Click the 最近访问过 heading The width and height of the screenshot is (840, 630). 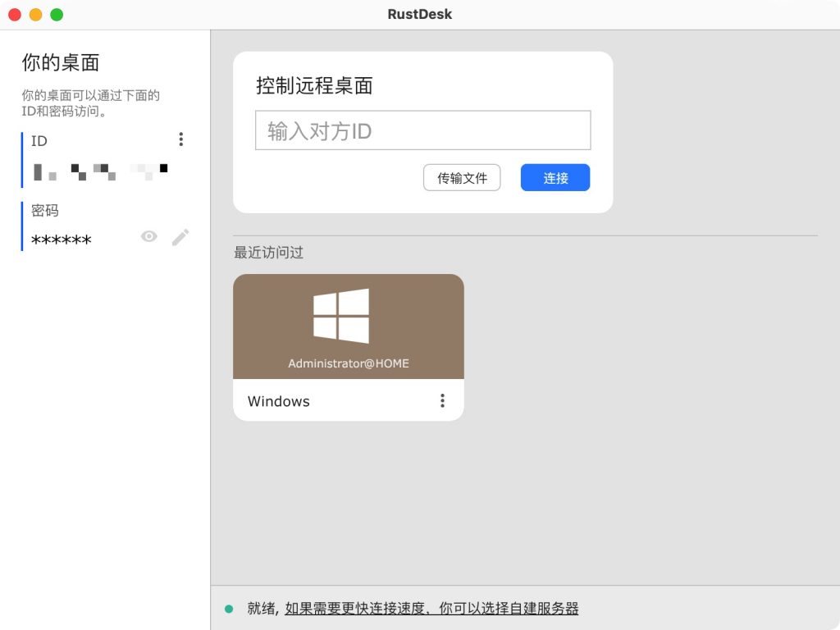point(268,253)
